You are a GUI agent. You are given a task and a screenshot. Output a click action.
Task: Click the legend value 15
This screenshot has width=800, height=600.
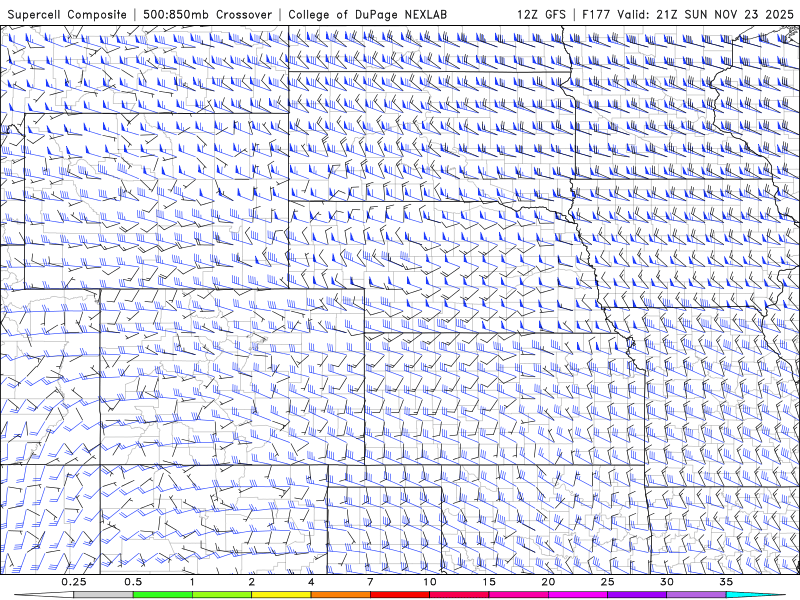click(x=489, y=582)
